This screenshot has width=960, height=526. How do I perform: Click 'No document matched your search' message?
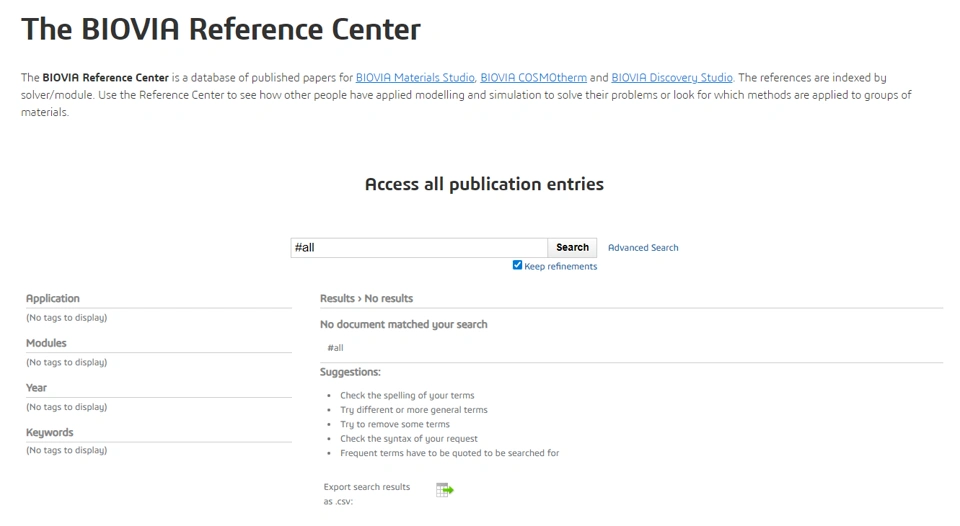[x=403, y=325]
